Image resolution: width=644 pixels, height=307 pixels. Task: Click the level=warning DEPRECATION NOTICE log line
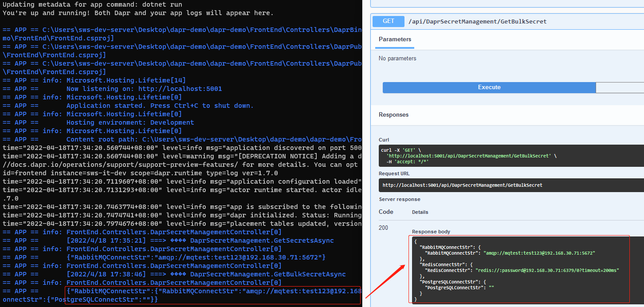pos(182,156)
